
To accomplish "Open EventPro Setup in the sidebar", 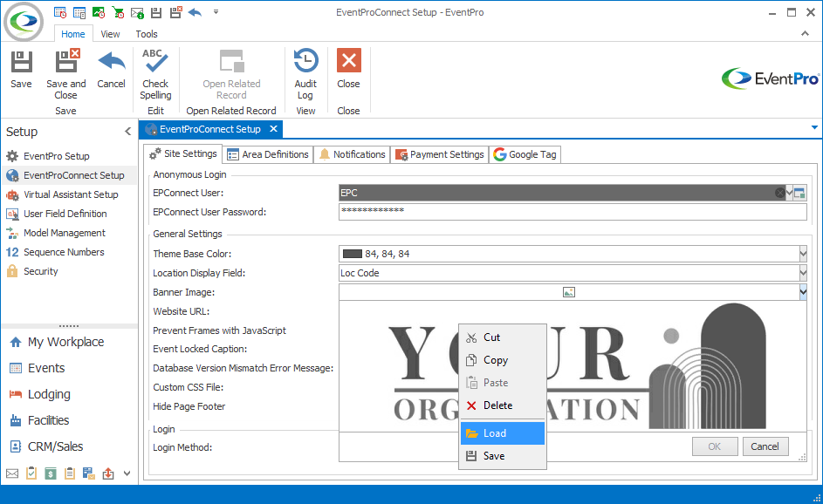I will (57, 156).
